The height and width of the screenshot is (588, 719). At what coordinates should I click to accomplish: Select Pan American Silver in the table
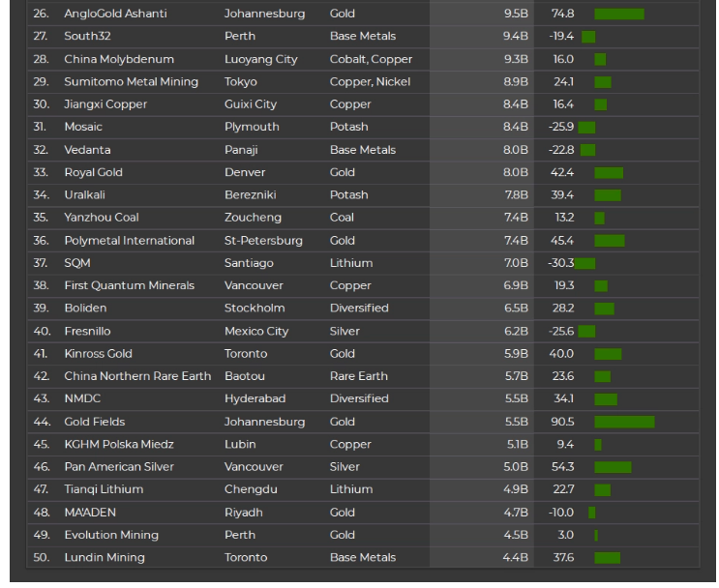coord(119,467)
